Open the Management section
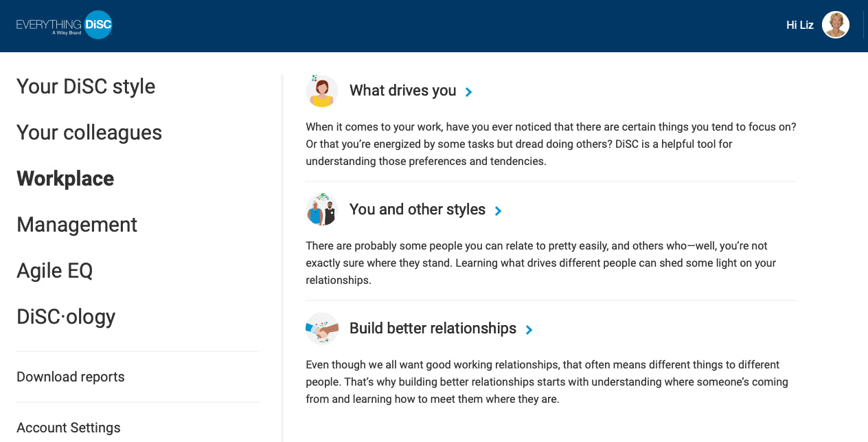Image resolution: width=868 pixels, height=442 pixels. point(77,225)
